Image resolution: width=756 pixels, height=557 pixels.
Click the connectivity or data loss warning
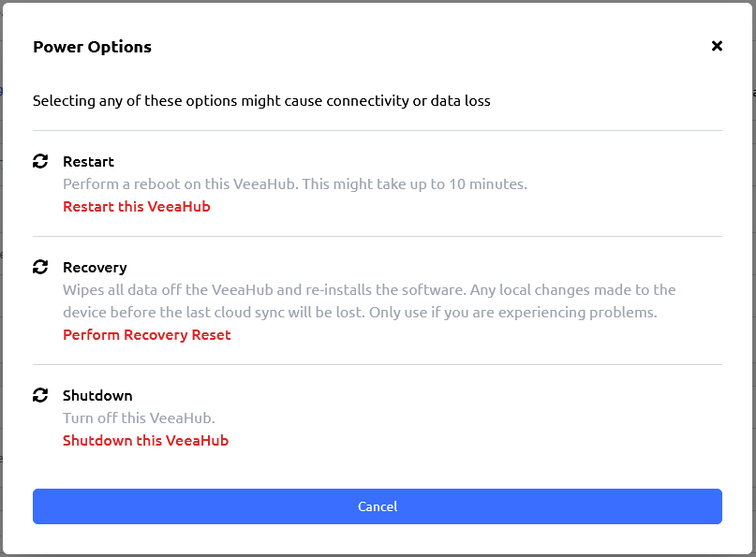[x=261, y=101]
